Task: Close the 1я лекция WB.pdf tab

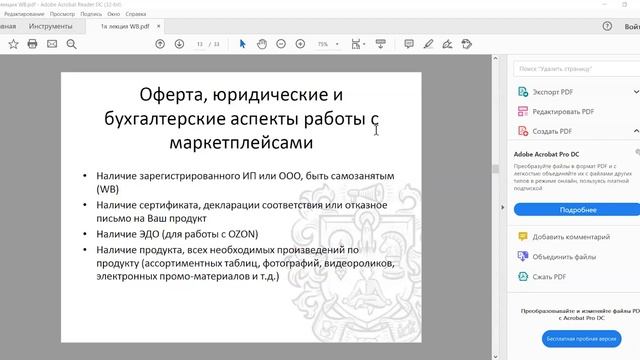Action: point(158,26)
